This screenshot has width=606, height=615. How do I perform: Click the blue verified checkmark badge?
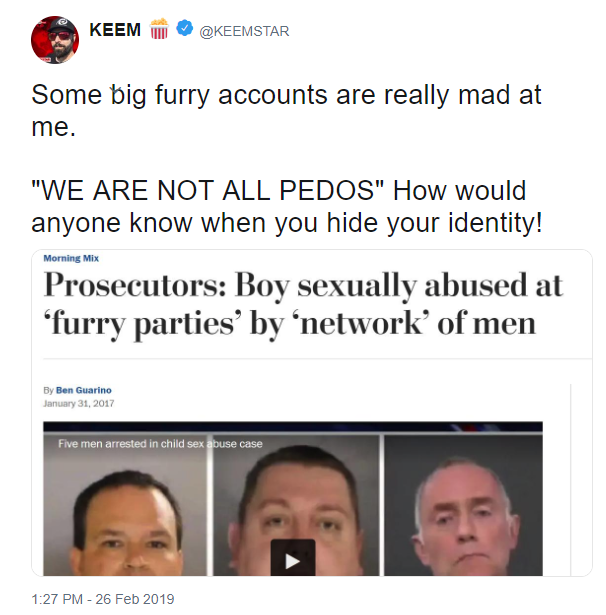click(184, 28)
